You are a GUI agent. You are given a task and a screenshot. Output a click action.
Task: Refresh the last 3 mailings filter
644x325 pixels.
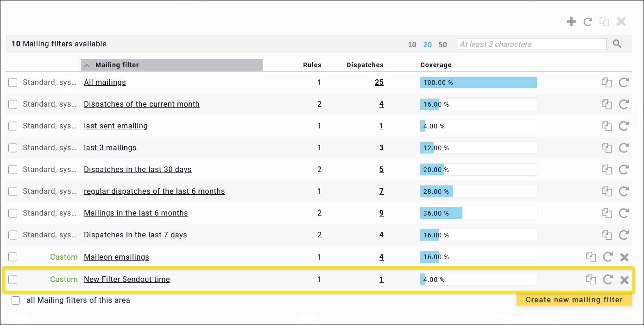(x=624, y=147)
